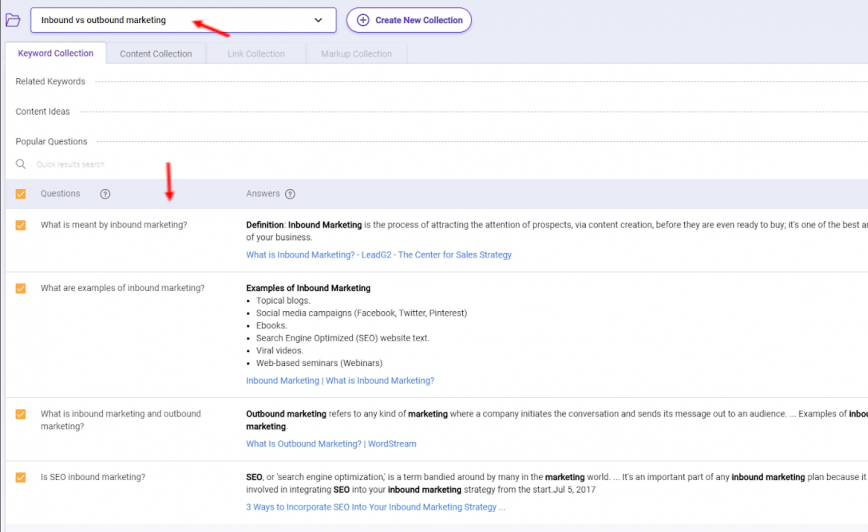Switch to Markup Collection tab
This screenshot has width=868, height=532.
tap(356, 54)
